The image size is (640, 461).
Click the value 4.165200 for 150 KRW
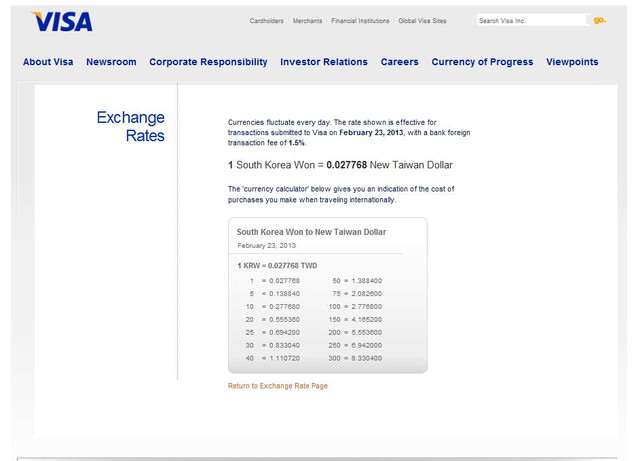point(367,319)
